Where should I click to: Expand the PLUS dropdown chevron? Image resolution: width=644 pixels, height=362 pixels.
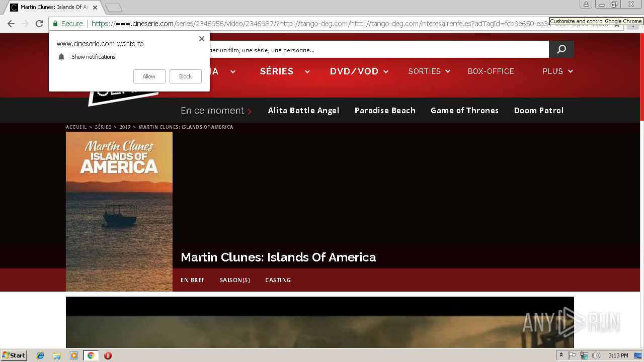click(x=570, y=71)
